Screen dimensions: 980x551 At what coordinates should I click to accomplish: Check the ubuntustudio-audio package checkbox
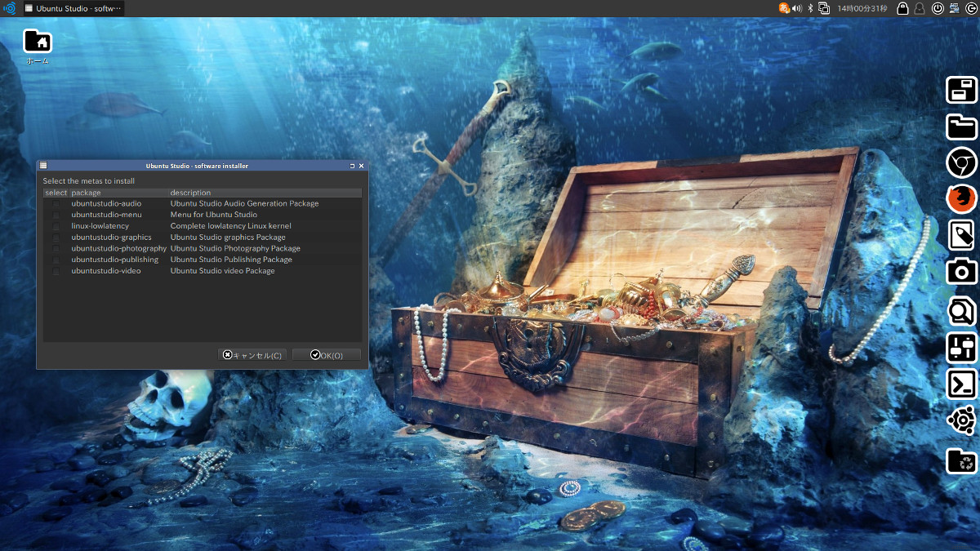(56, 203)
